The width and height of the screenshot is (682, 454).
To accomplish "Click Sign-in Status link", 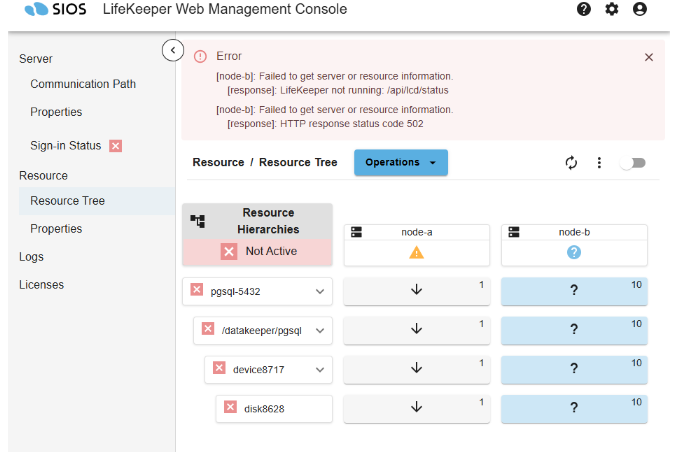I will (66, 146).
